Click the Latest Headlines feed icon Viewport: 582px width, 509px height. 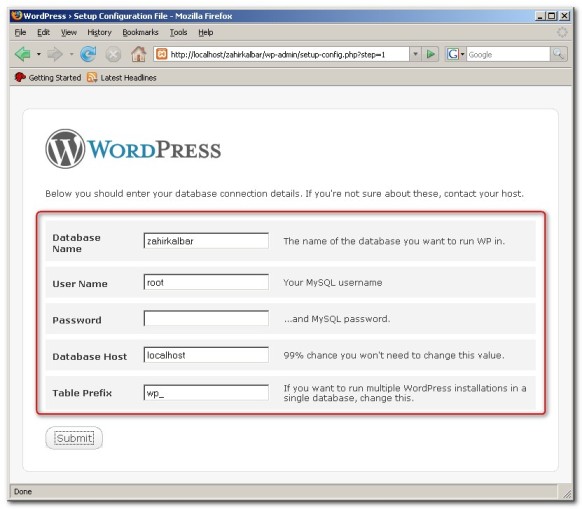[x=92, y=77]
